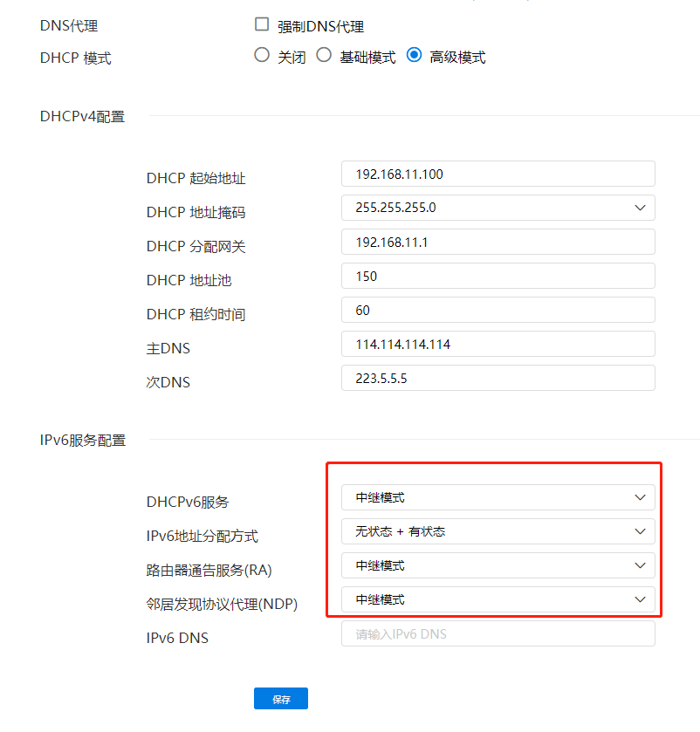
Task: Click the DHCP 起始地址 input field
Action: pyautogui.click(x=498, y=174)
